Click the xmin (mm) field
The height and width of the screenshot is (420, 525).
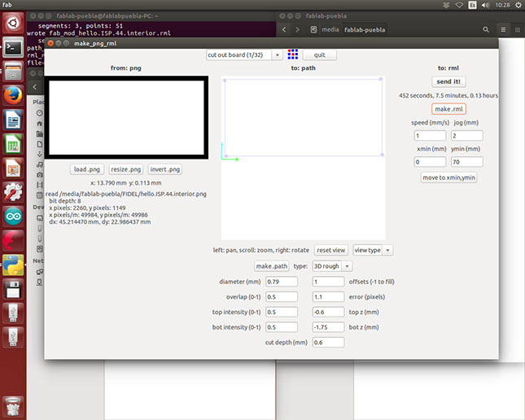pos(430,162)
